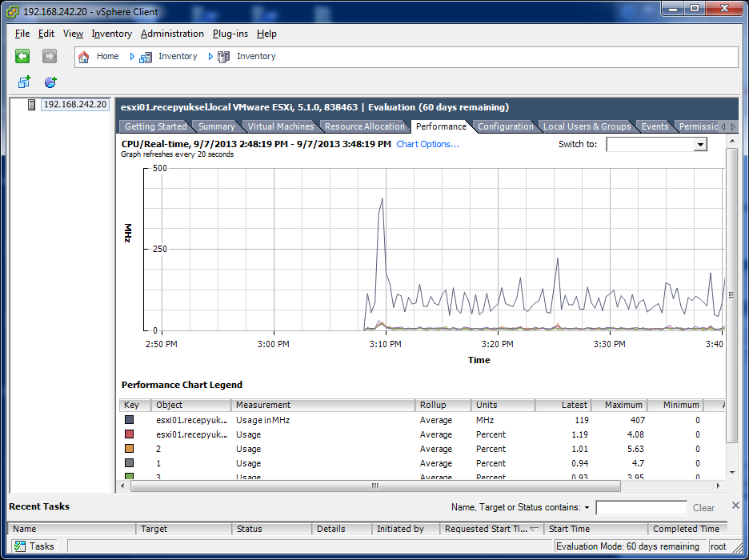Click the Usage in MHz legend color swatch
This screenshot has width=749, height=560.
(129, 420)
